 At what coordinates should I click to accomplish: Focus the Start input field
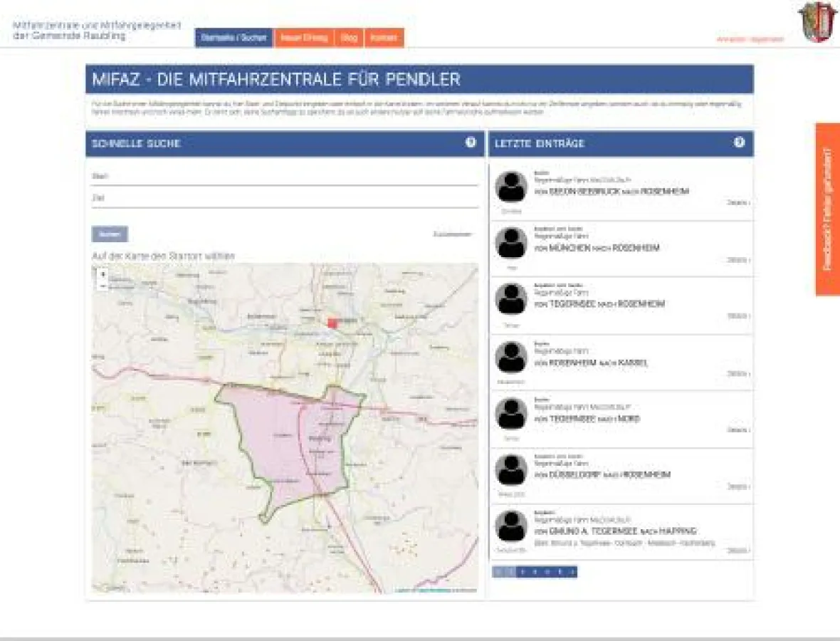[x=285, y=176]
